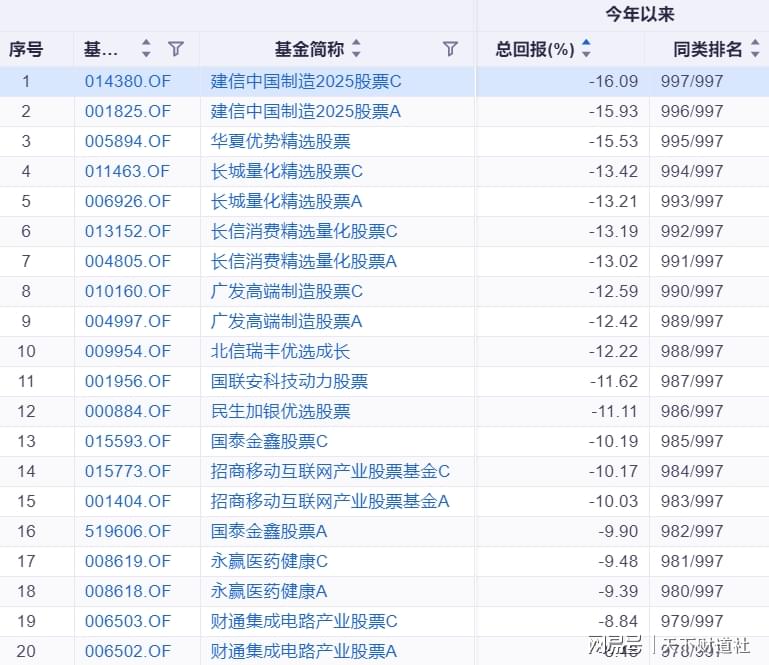Open filter icon in 基金简称 column
The height and width of the screenshot is (665, 769).
pos(450,49)
